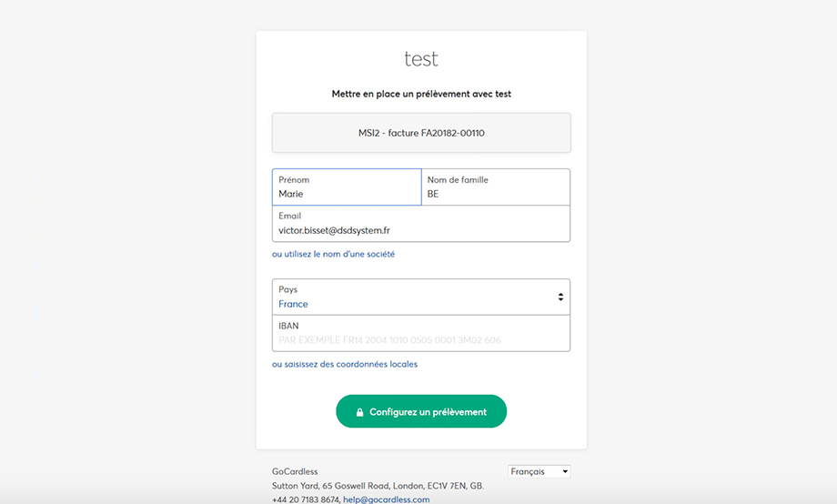
Task: Click the Email input field
Action: [x=420, y=230]
